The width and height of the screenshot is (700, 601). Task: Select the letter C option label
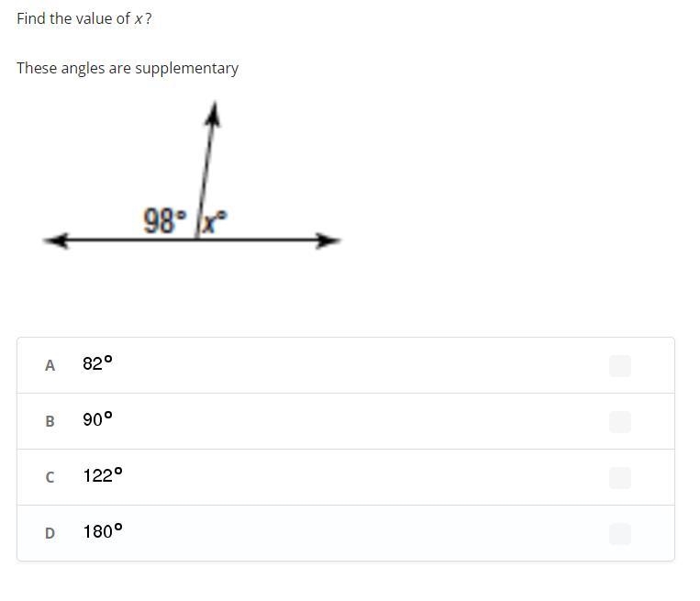pyautogui.click(x=50, y=477)
